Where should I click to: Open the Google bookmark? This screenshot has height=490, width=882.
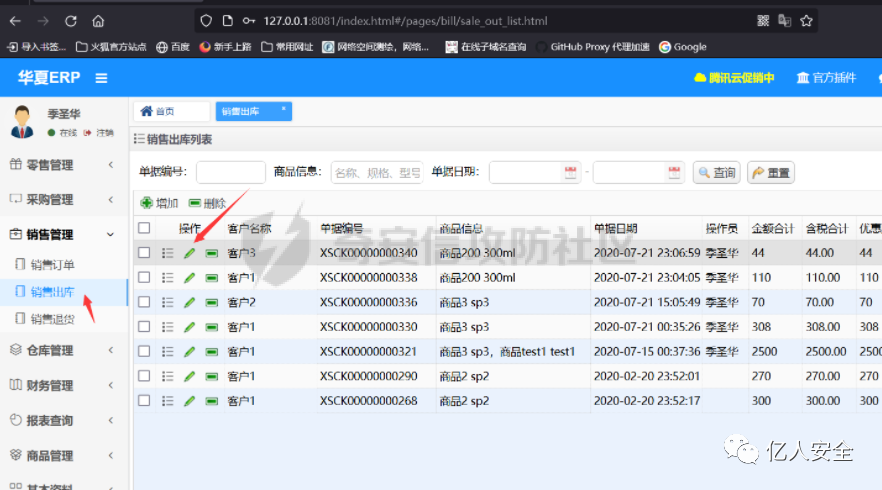tap(683, 47)
